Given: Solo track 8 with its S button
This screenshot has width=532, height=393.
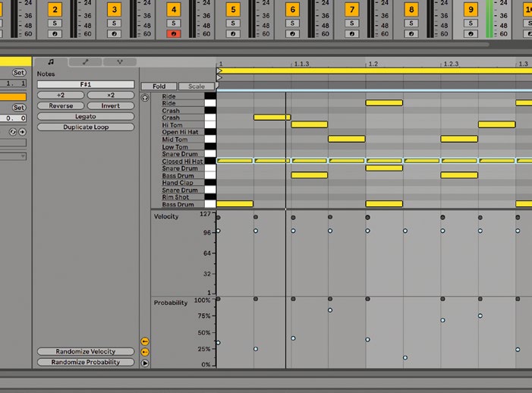Looking at the screenshot, I should pyautogui.click(x=411, y=23).
